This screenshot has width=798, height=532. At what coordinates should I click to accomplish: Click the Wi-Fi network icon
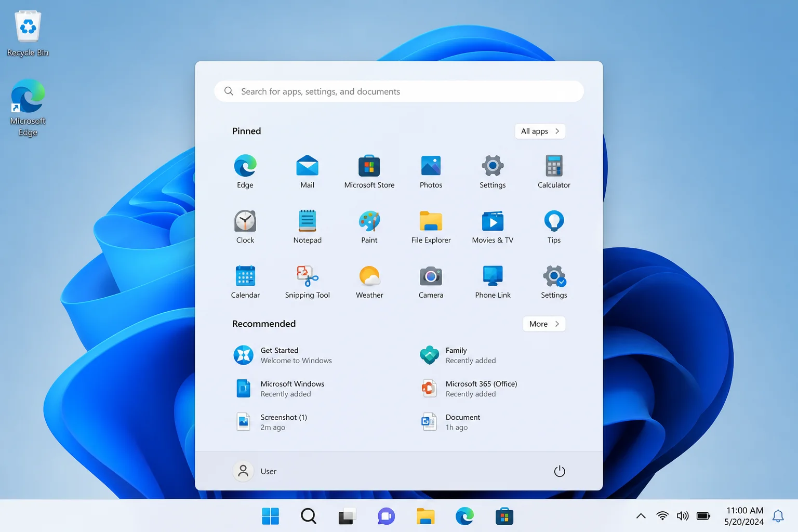click(662, 516)
